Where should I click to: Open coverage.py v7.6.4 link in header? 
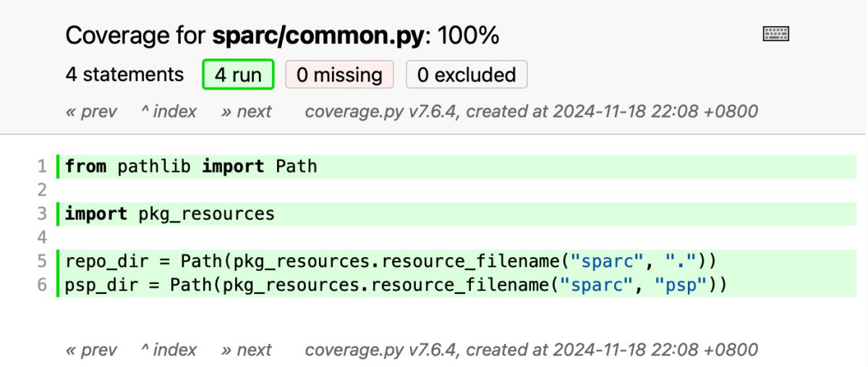(380, 111)
